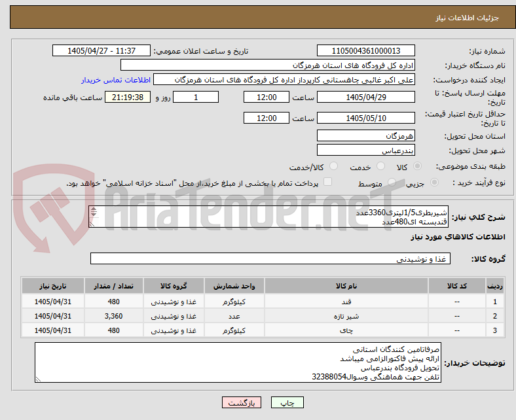Click the گروه کالا field غذا و نوشیدنی

tap(270, 258)
